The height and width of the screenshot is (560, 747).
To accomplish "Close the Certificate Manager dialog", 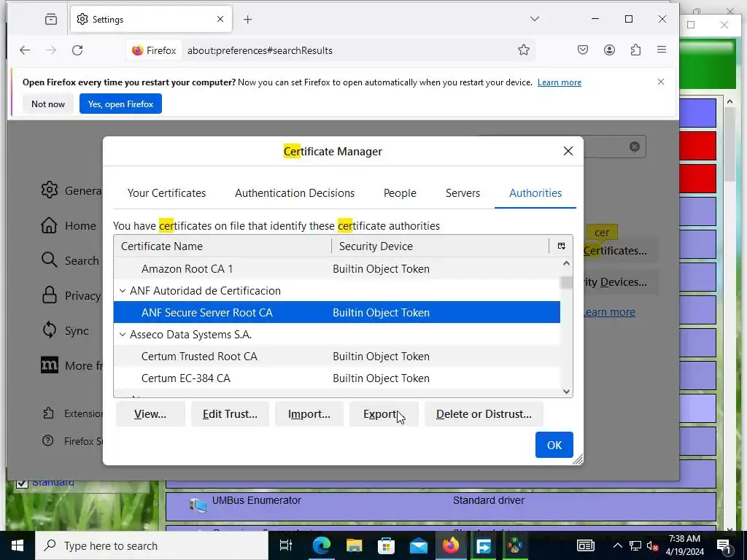I will (568, 151).
